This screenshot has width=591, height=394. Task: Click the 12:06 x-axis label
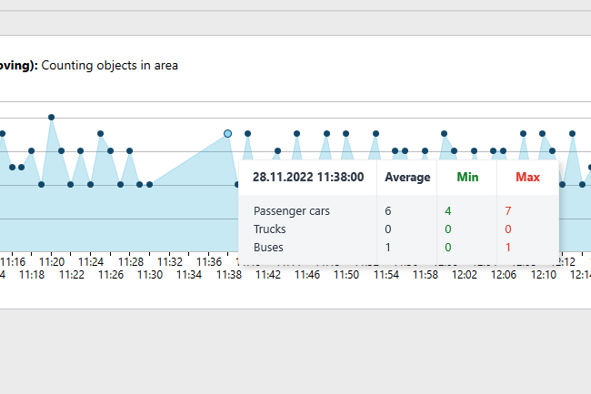click(x=504, y=274)
